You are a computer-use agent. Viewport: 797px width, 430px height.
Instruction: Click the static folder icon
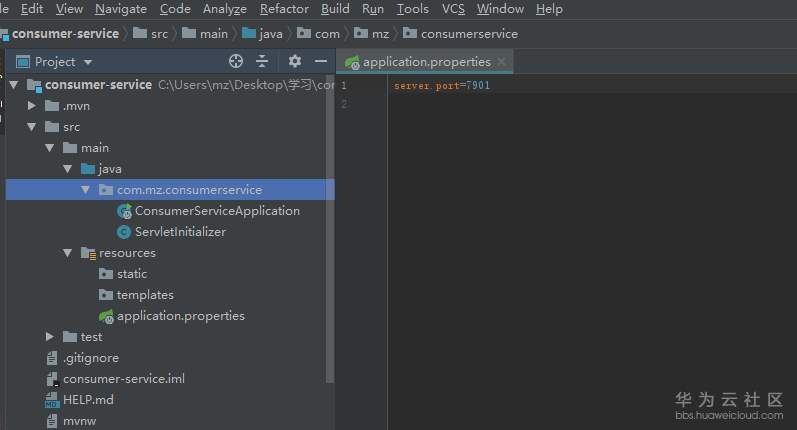click(x=106, y=274)
